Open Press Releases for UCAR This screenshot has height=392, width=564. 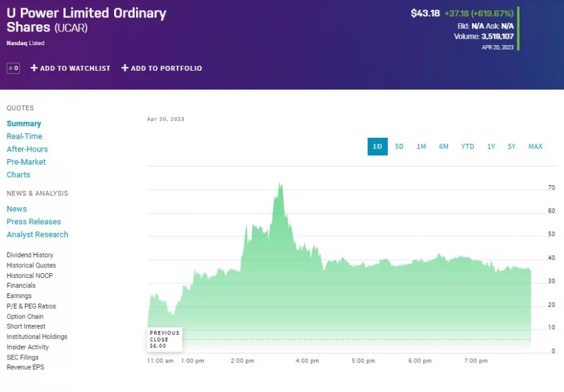34,221
